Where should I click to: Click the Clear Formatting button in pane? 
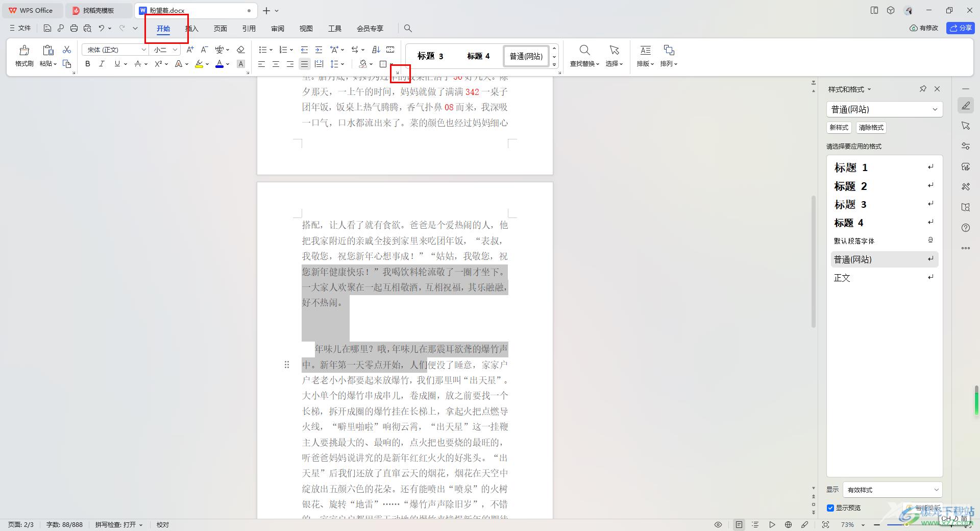(871, 128)
